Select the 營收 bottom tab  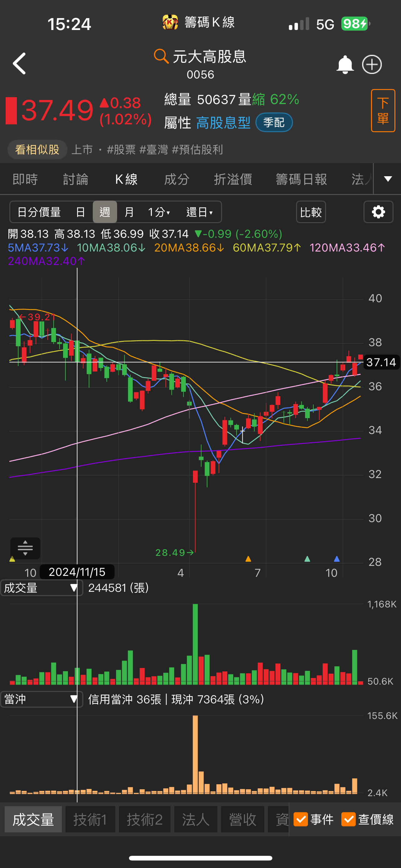tap(243, 819)
